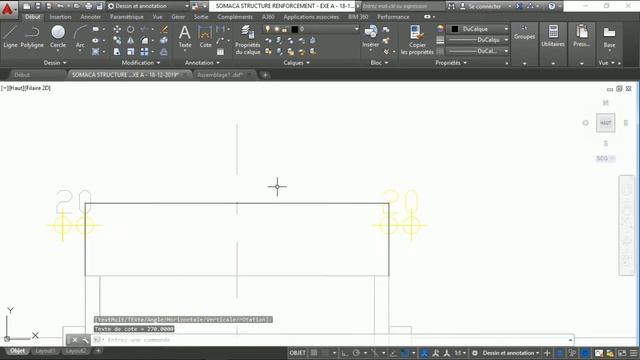
Task: Open the Insertion ribbon tab
Action: [x=60, y=17]
